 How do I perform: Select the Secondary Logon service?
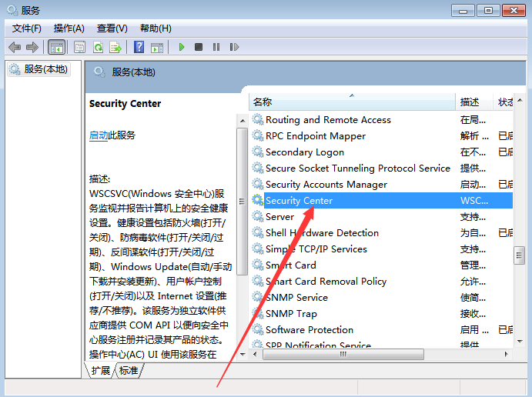tap(305, 152)
